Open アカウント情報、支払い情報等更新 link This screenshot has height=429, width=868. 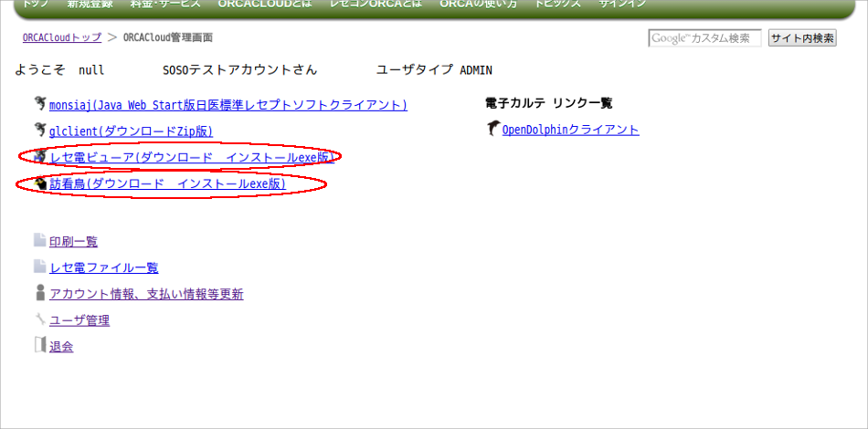[x=146, y=295]
